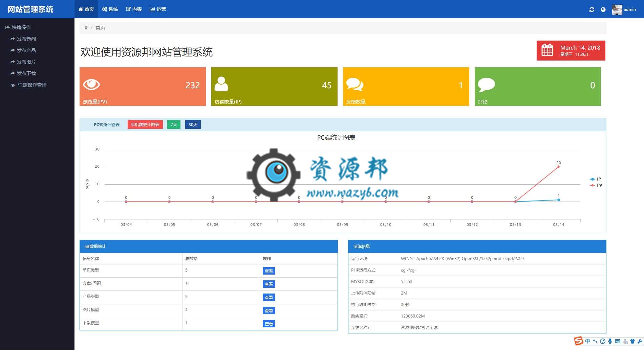Click 查看 button for 产品类型
Image resolution: width=644 pixels, height=350 pixels.
269,297
